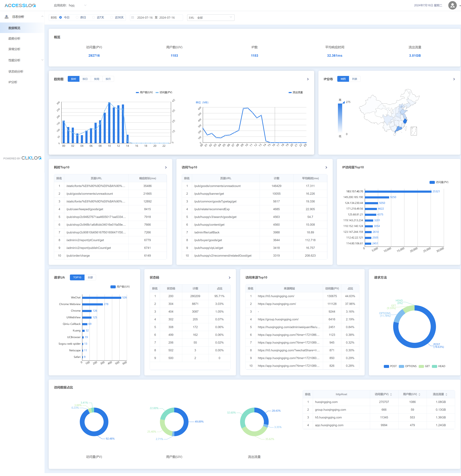Image resolution: width=461 pixels, height=476 pixels.
Task: Open 访问Top10 details arrow icon
Action: pos(326,167)
